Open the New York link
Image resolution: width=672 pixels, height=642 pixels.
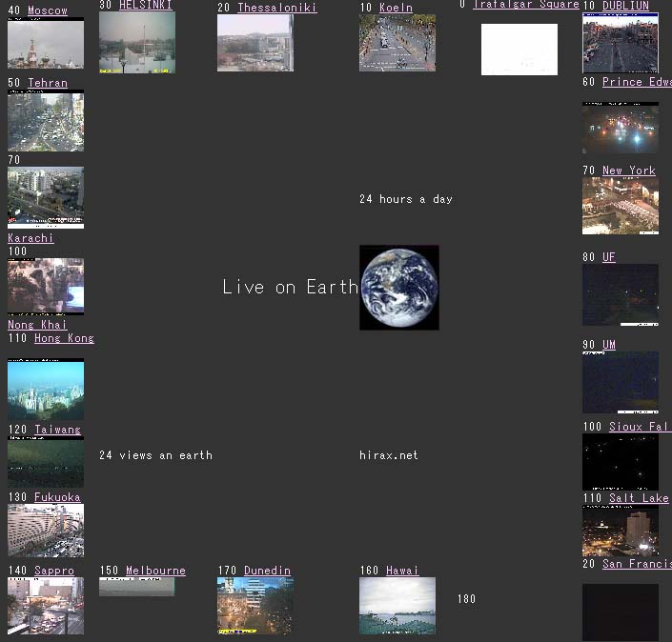[x=628, y=171]
